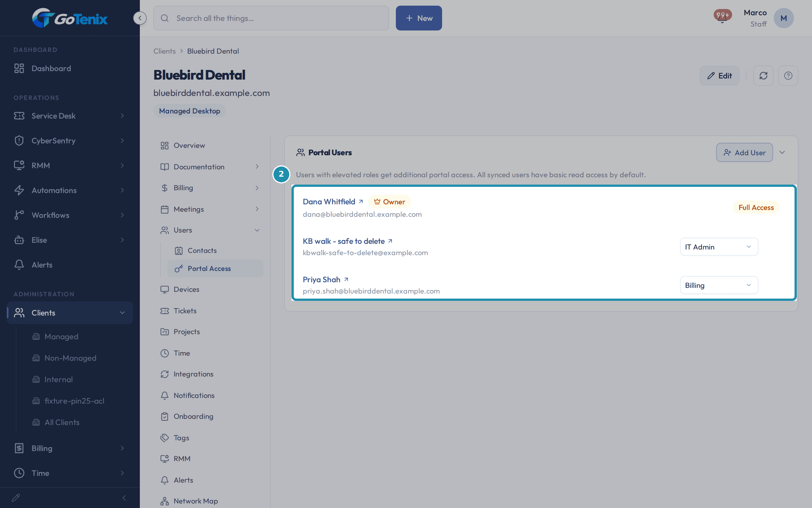Click the Portal Users people icon
Image resolution: width=812 pixels, height=508 pixels.
click(300, 152)
